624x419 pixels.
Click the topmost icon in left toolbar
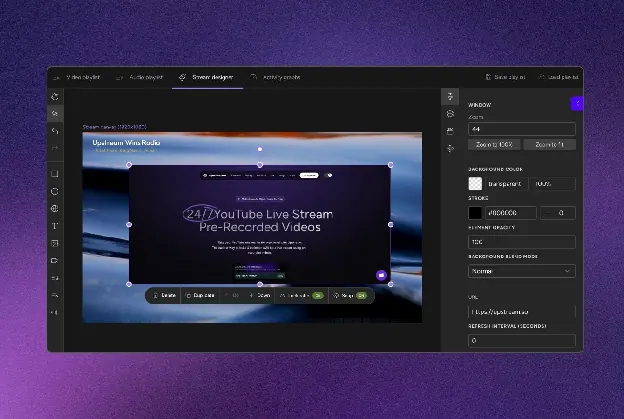coord(55,97)
